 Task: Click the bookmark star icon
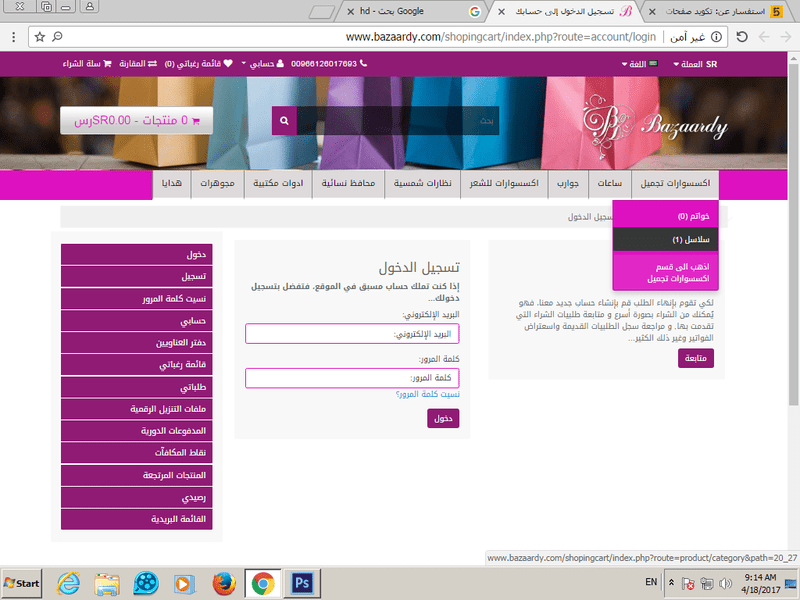(x=40, y=37)
